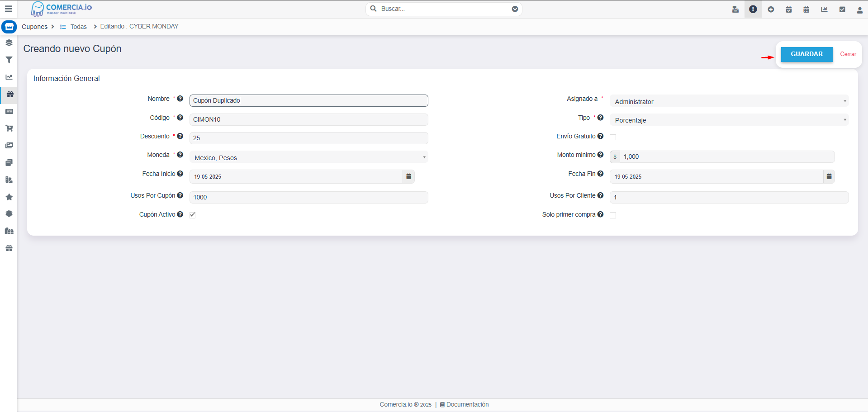Click the Nombre input field
This screenshot has width=868, height=412.
(x=308, y=100)
